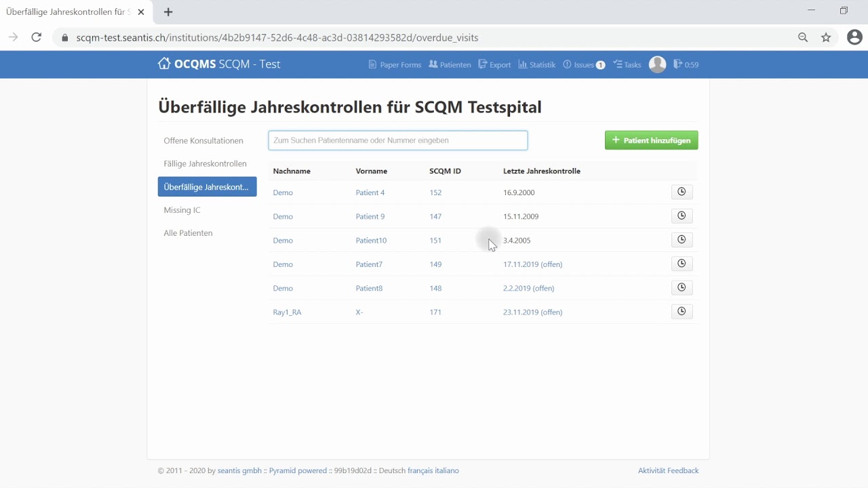The height and width of the screenshot is (488, 868).
Task: Click SCQM ID 147
Action: tap(435, 217)
